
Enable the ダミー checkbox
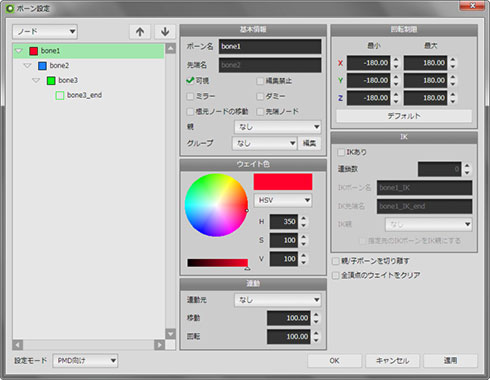[x=260, y=96]
